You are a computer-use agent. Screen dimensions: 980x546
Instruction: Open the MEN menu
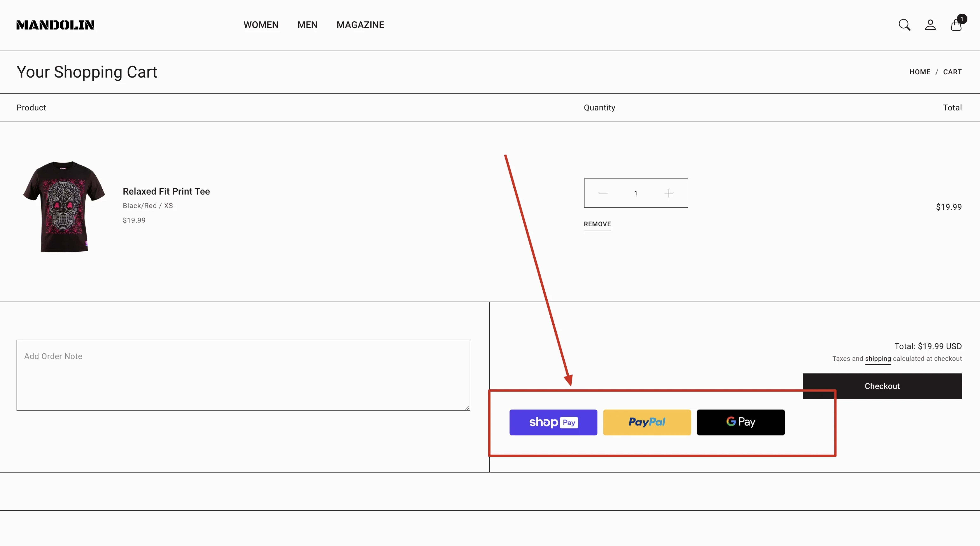click(307, 25)
